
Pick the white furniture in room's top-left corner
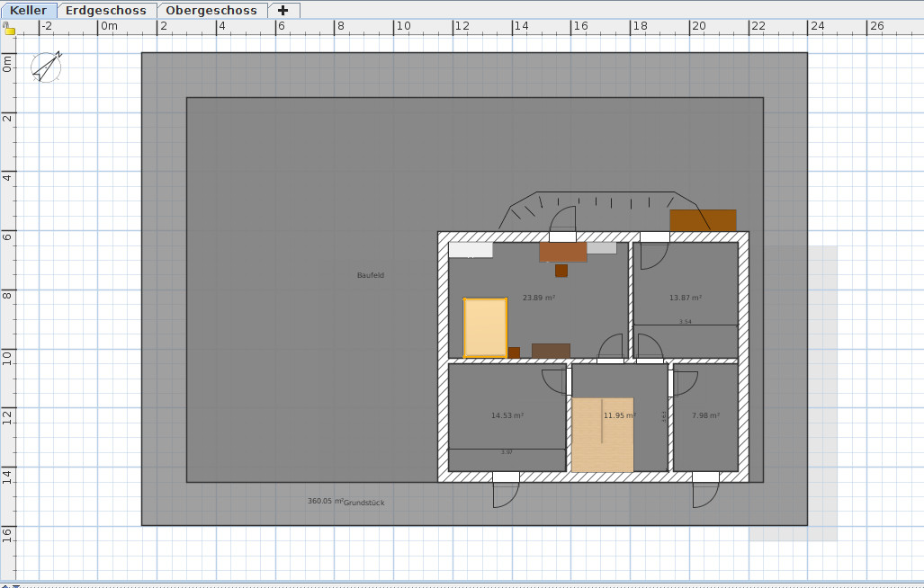coord(471,250)
